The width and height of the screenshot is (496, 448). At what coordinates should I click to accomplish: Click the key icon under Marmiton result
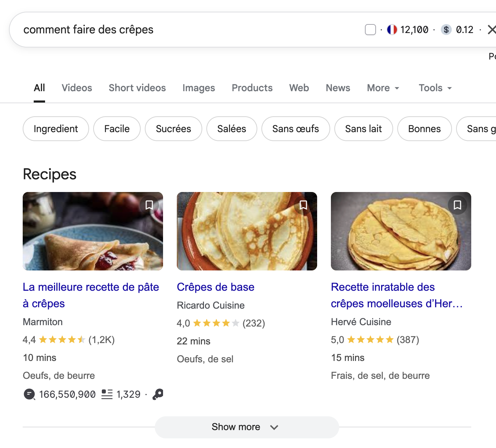tap(158, 394)
